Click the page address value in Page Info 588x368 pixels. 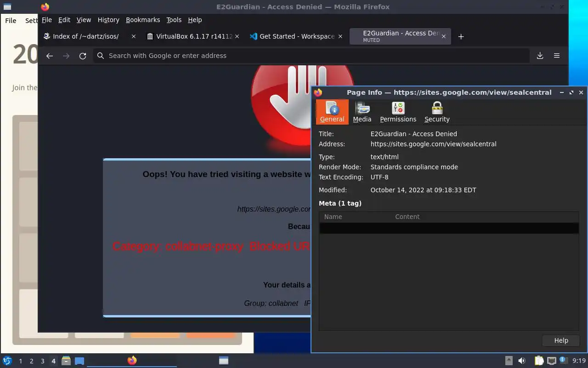pyautogui.click(x=433, y=144)
